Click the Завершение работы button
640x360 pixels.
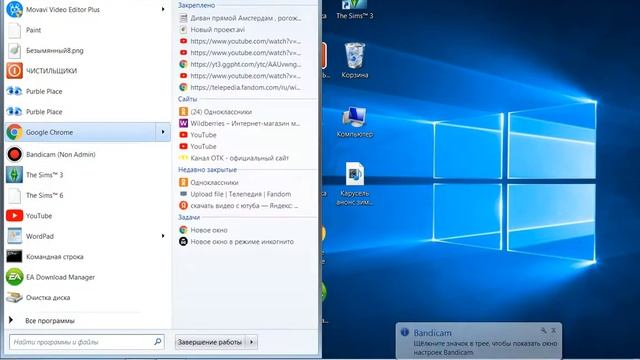point(210,342)
